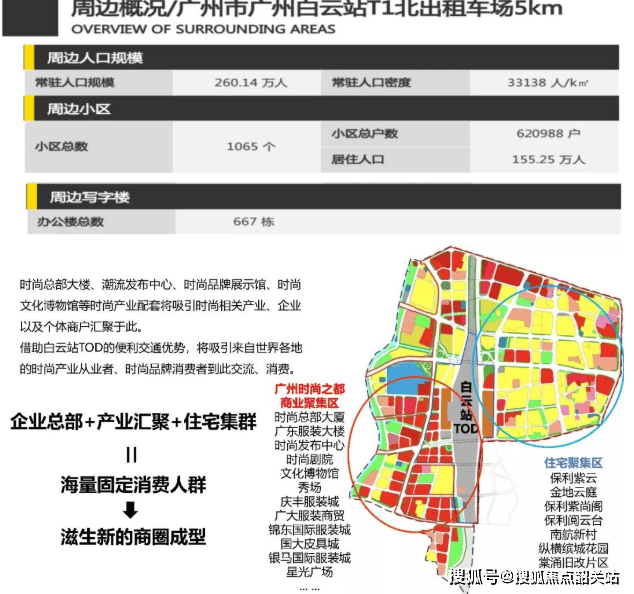Select '银马国际服装城' in the commercial list
The image size is (634, 594).
[309, 558]
